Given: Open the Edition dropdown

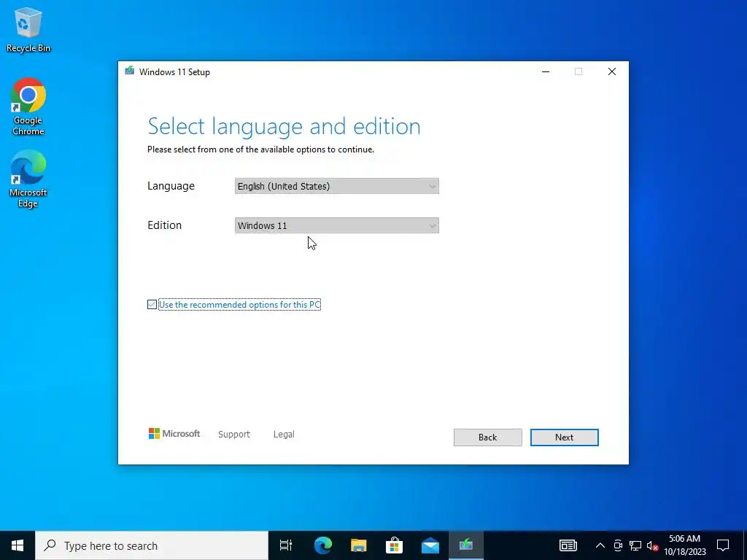Looking at the screenshot, I should 337,226.
